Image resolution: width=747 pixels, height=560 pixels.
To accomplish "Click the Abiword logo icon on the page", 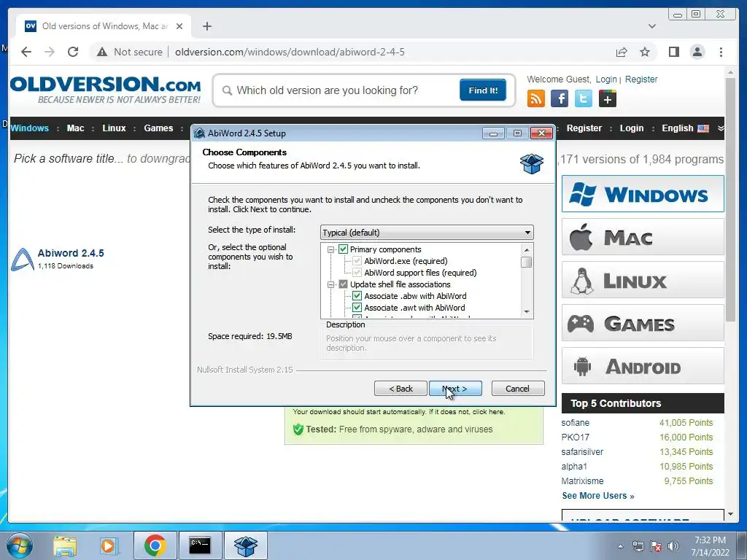I will (23, 259).
